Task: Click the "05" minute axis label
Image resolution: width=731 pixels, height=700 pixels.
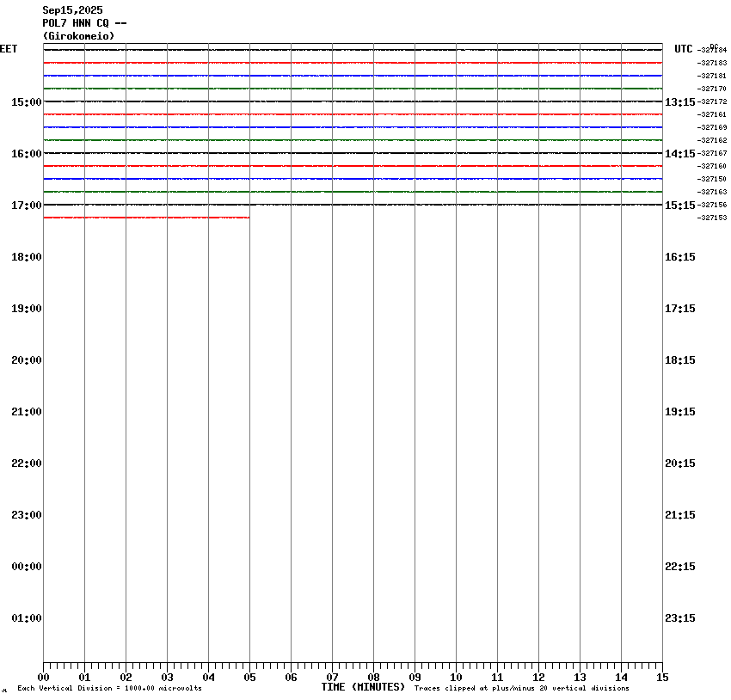Action: 249,678
